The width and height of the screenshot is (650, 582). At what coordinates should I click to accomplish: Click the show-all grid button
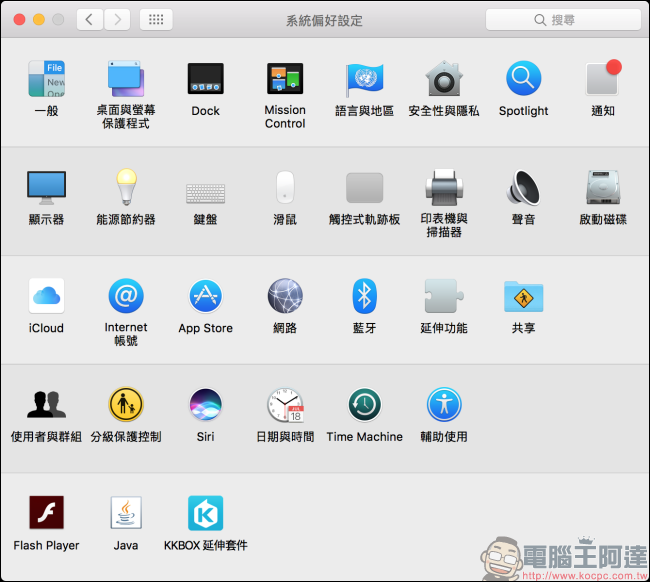[x=156, y=20]
